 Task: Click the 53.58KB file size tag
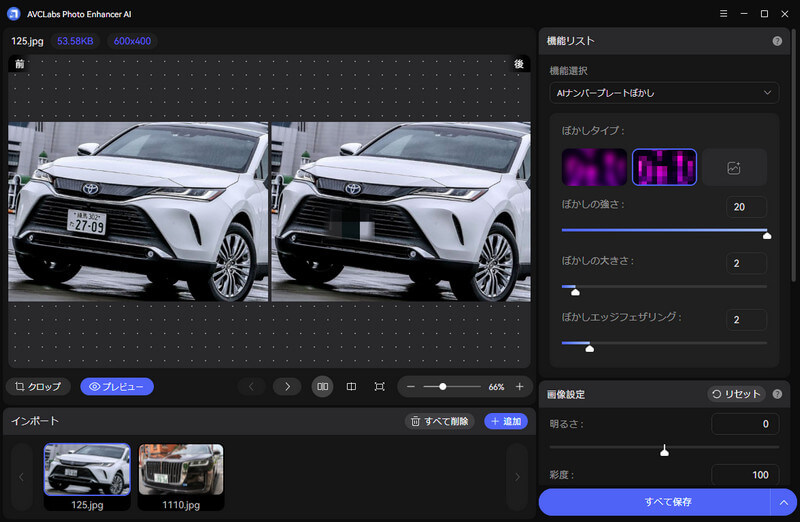point(75,41)
